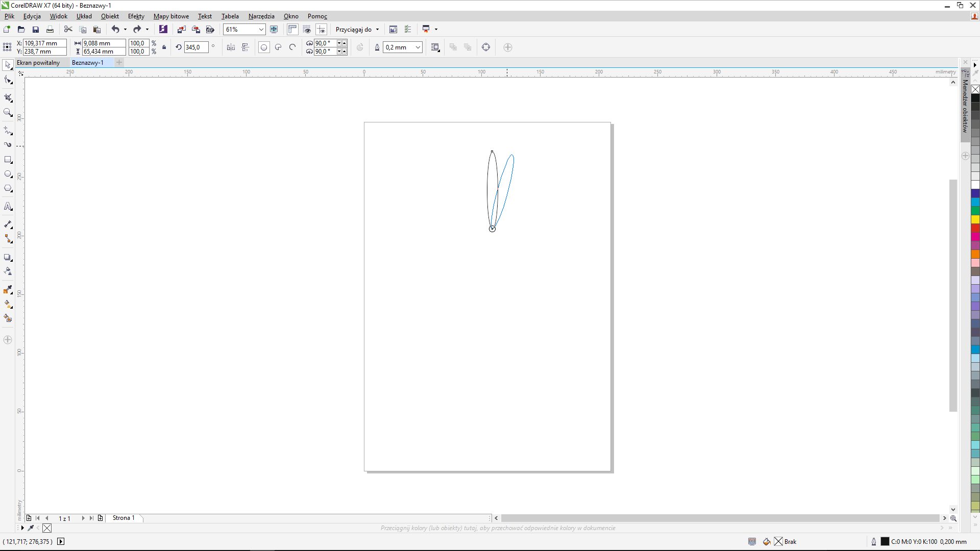Select the Rectangle tool in toolbox
980x551 pixels.
pyautogui.click(x=8, y=160)
